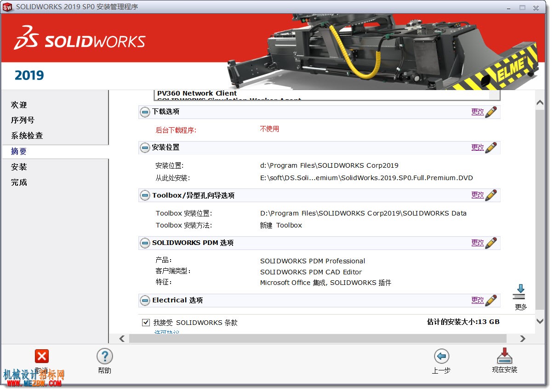Screen dimensions: 553x392
Task: Click the PV360 Network Client list entry
Action: click(x=197, y=93)
